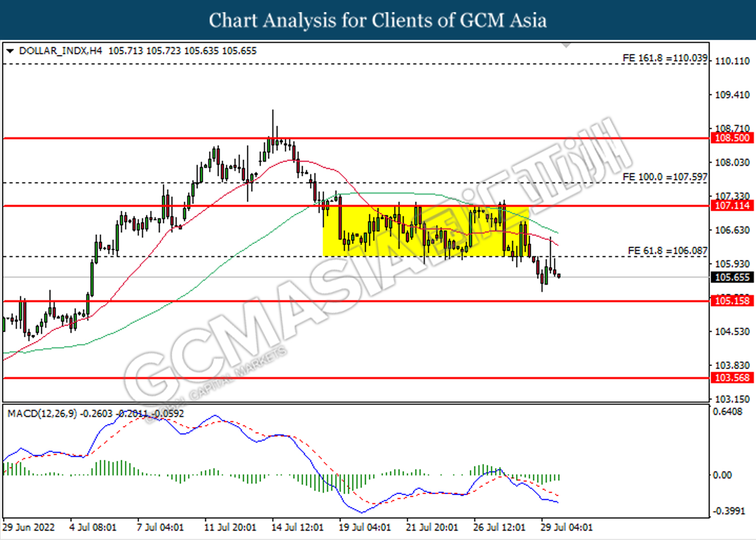Click the 14 Jul 12:01 time label
The width and height of the screenshot is (756, 540).
(297, 527)
